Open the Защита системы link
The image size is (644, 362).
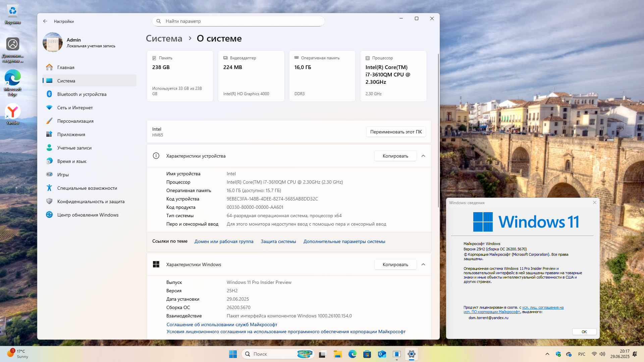(278, 241)
